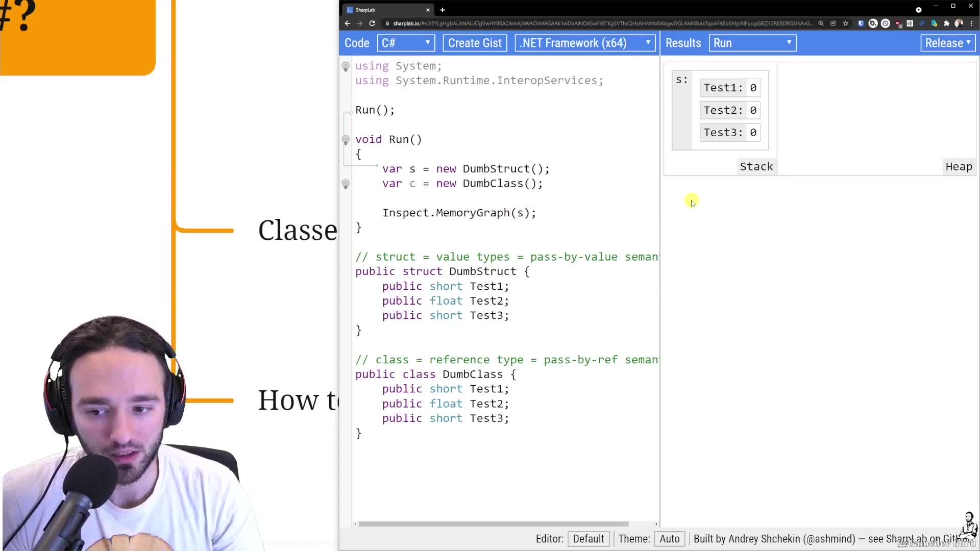This screenshot has width=980, height=551.
Task: Toggle the editor theme to Auto
Action: point(670,539)
